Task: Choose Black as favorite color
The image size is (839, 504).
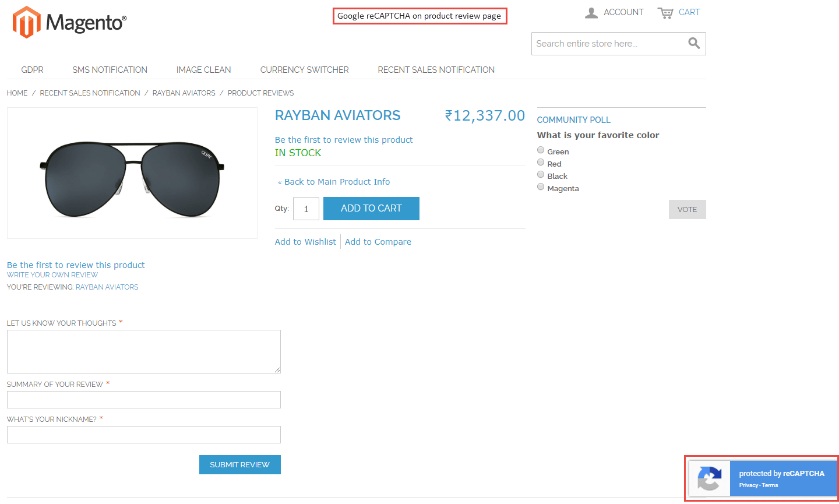Action: pos(541,175)
